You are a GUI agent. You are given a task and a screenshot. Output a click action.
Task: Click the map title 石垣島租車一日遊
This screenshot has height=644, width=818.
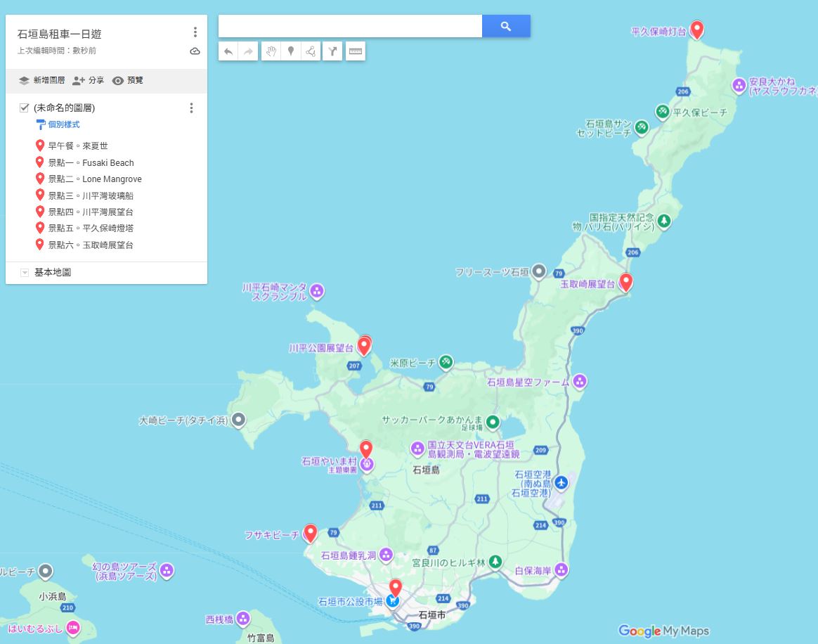click(x=60, y=34)
